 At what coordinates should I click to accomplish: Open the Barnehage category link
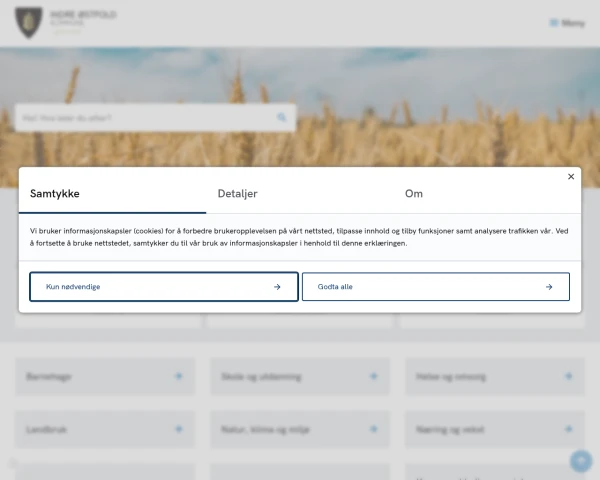coord(50,377)
